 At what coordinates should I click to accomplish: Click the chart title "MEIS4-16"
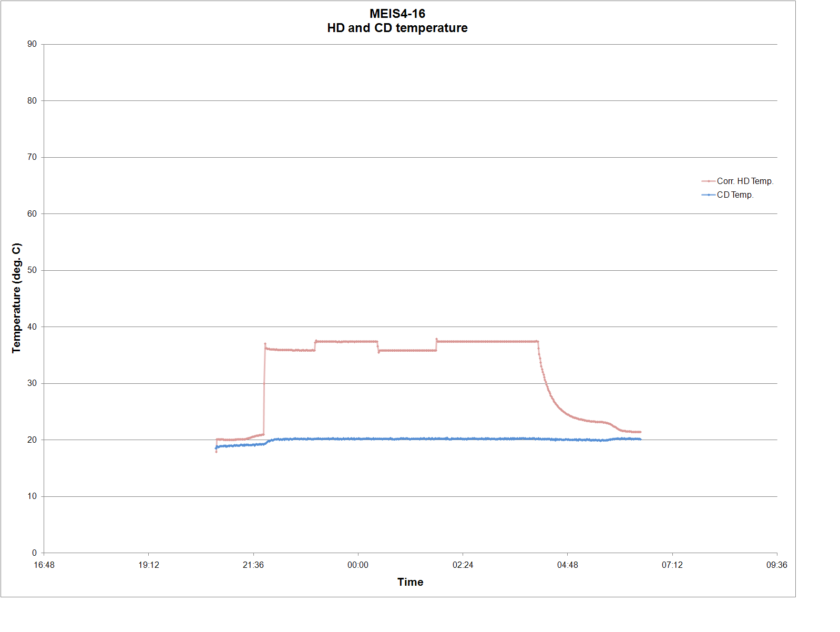397,14
